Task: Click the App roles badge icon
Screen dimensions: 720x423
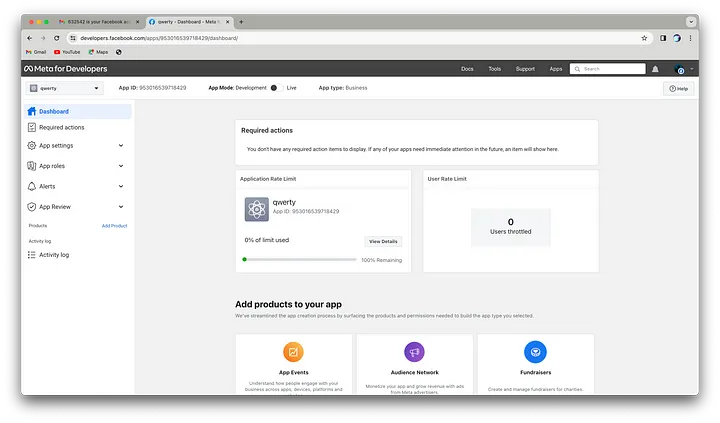Action: pyautogui.click(x=32, y=166)
